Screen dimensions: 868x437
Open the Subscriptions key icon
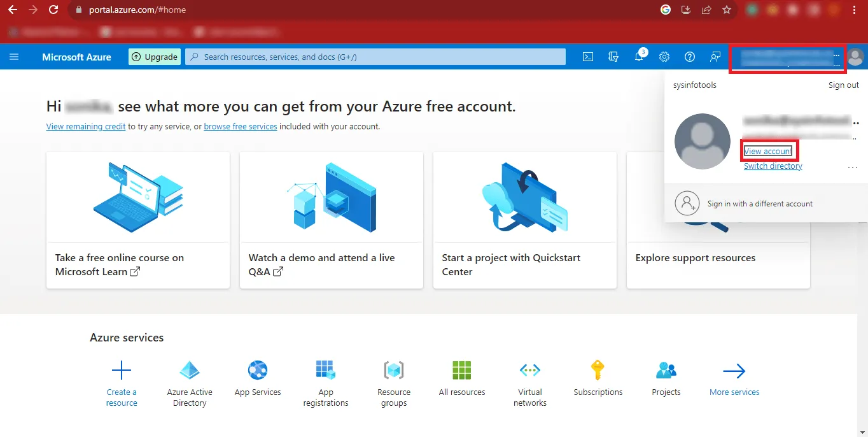(598, 370)
